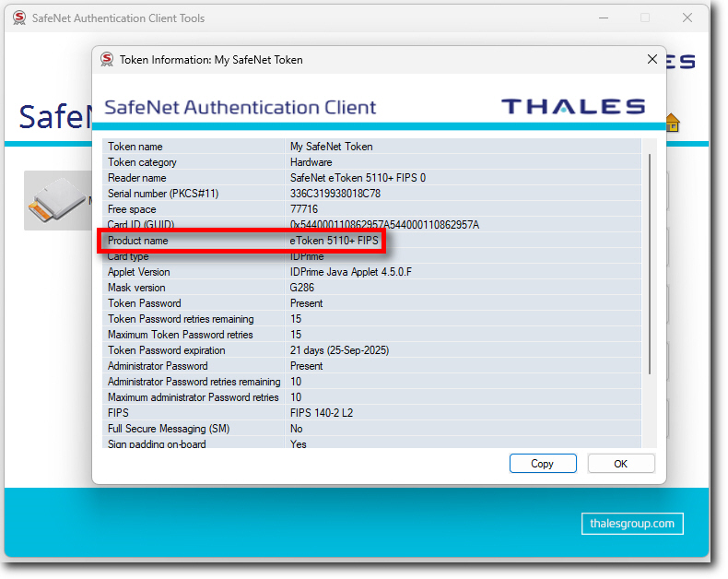Image resolution: width=728 pixels, height=579 pixels.
Task: Select the Product name label
Action: pyautogui.click(x=138, y=241)
